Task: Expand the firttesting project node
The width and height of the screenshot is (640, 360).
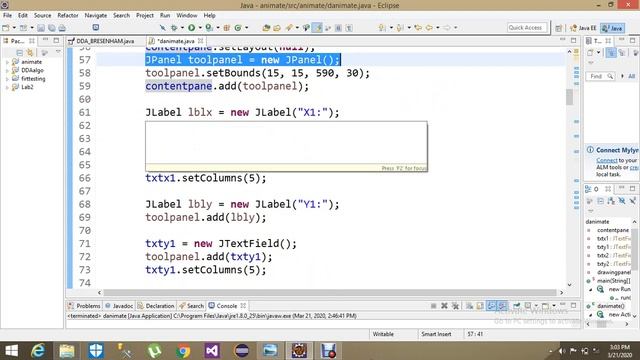Action: click(x=7, y=79)
